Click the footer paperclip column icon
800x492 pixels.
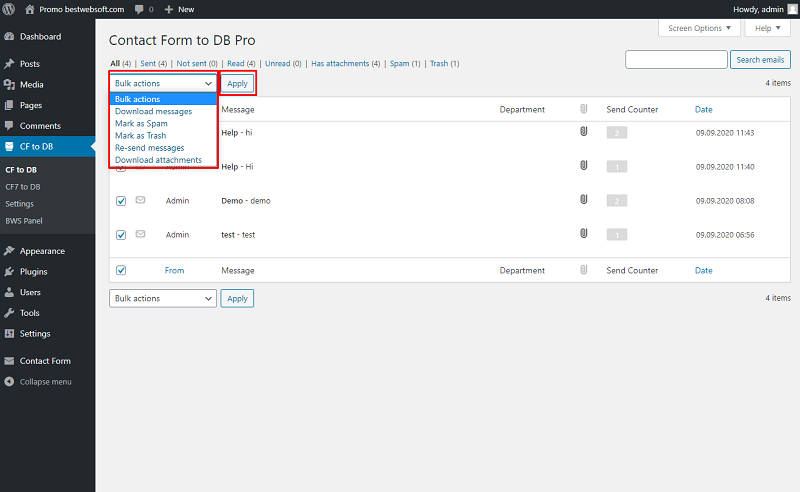(x=584, y=269)
